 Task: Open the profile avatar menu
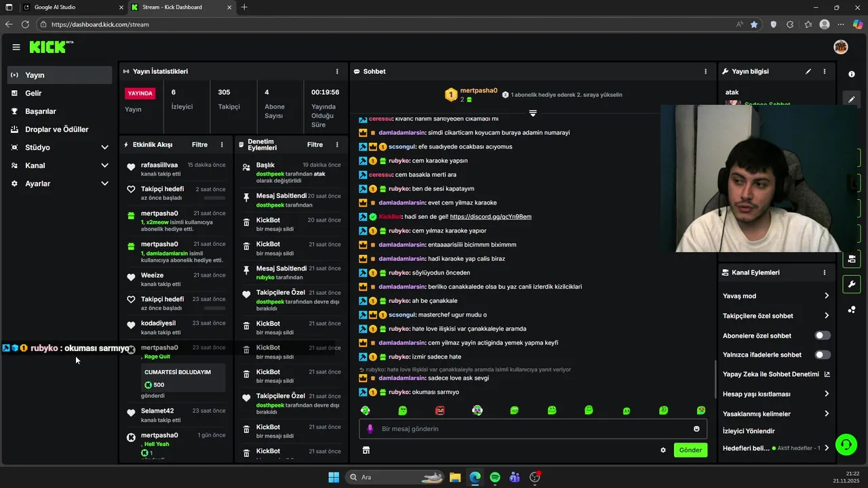[840, 47]
